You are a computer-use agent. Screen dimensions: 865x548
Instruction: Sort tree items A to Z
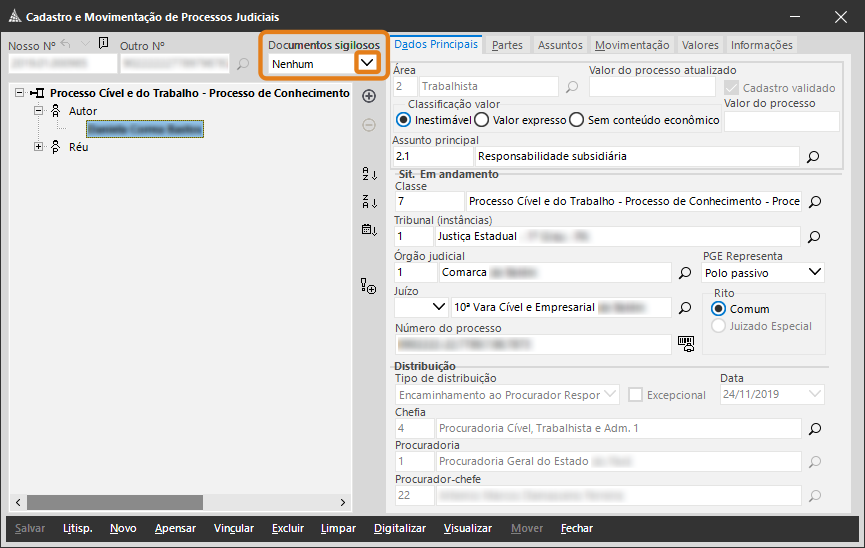point(368,174)
